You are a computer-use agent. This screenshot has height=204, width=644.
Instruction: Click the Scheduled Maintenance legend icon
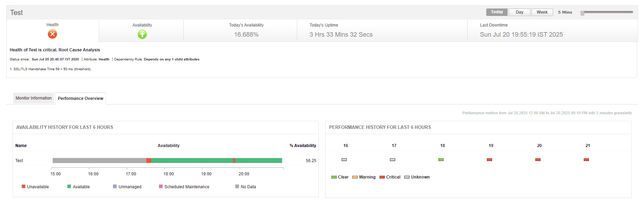pos(161,187)
